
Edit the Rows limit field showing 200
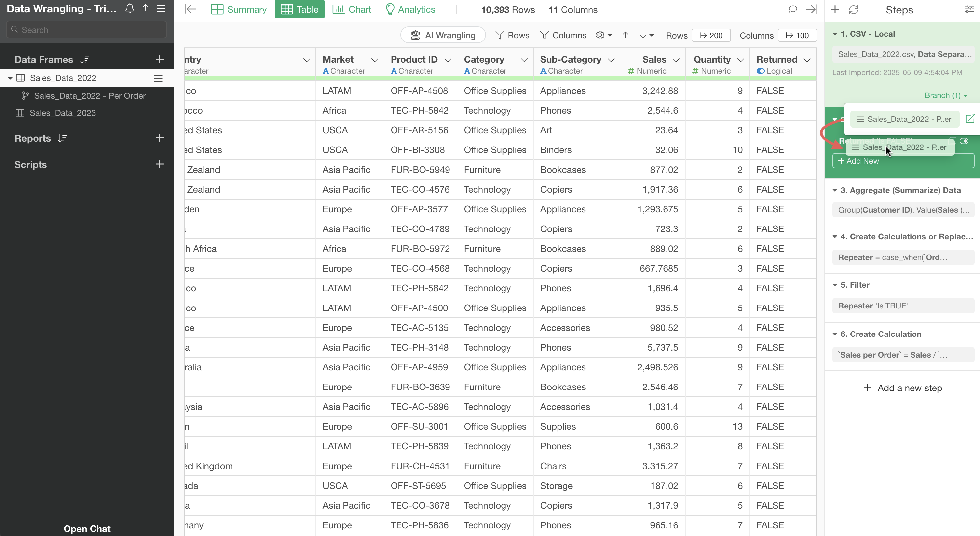pos(711,35)
